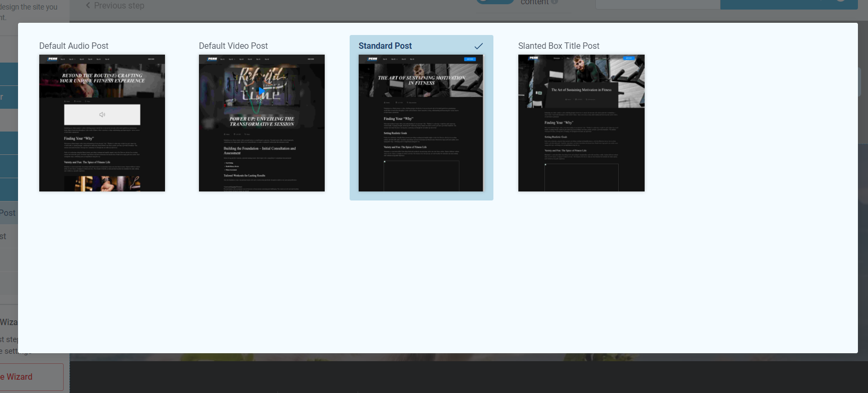Click the Standard Post title text
The image size is (868, 393).
(x=385, y=46)
